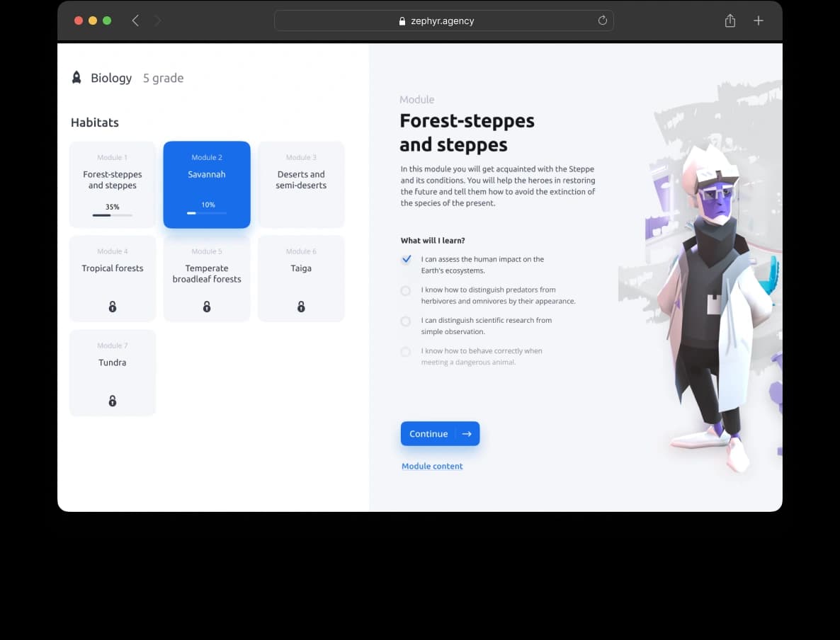The height and width of the screenshot is (640, 840).
Task: Go back using the browser back arrow
Action: pos(135,21)
